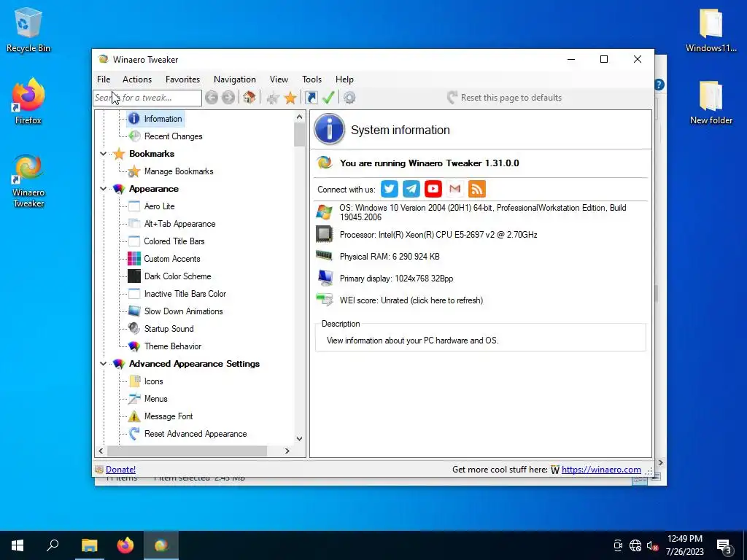This screenshot has width=747, height=560.
Task: Open Manage Bookmarks item
Action: point(179,171)
